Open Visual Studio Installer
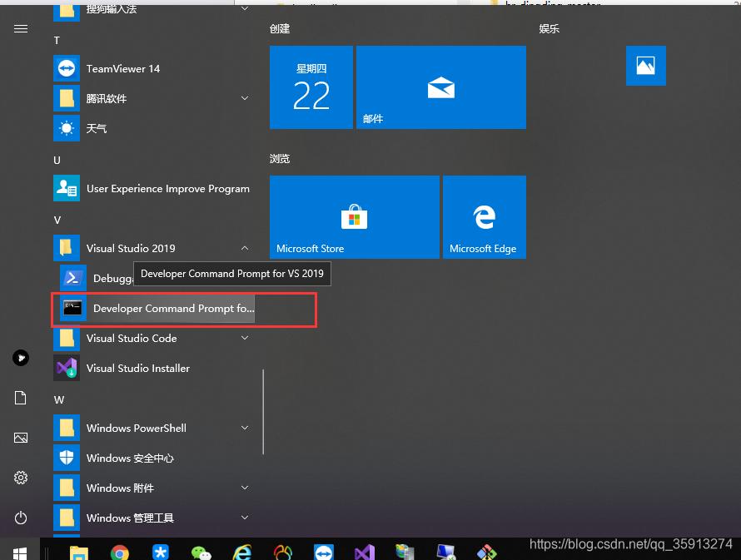The width and height of the screenshot is (741, 560). [x=152, y=369]
